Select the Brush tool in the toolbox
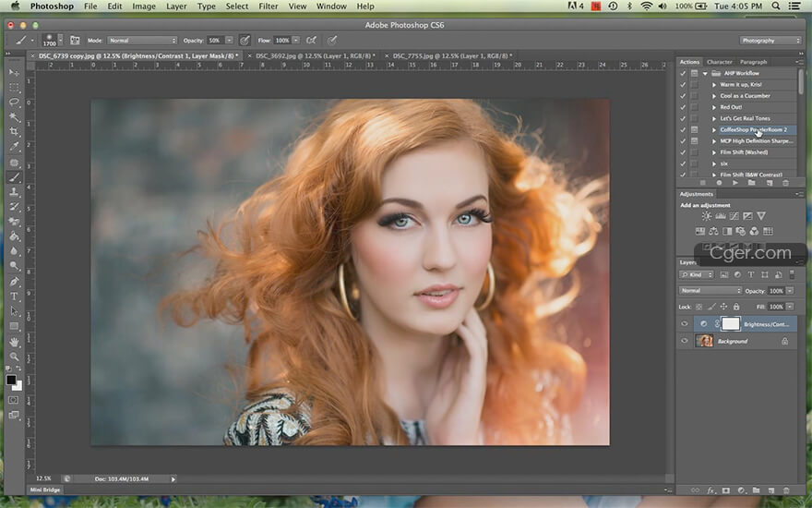Screen dimensions: 812x508 [14, 177]
